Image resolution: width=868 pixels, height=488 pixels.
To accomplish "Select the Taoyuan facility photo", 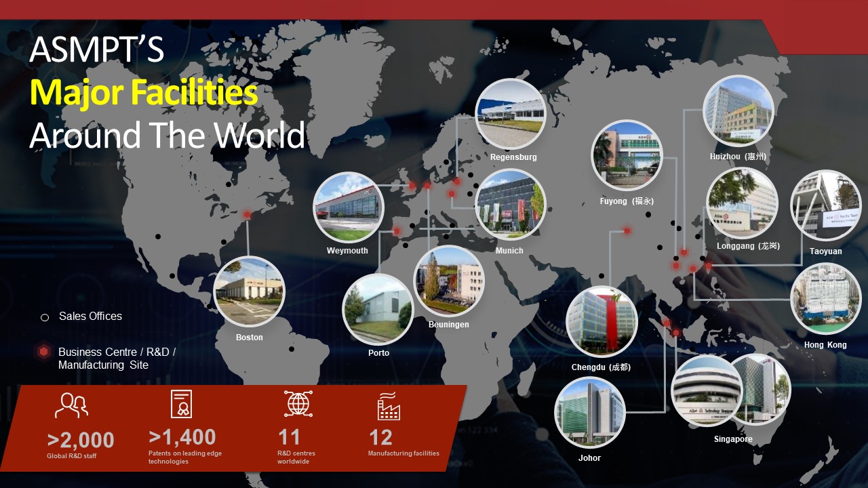I will (x=826, y=205).
